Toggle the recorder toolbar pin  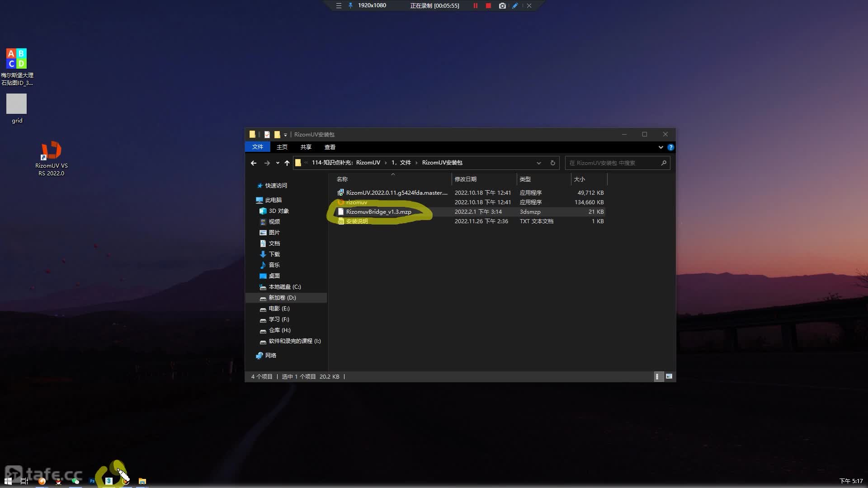click(350, 5)
